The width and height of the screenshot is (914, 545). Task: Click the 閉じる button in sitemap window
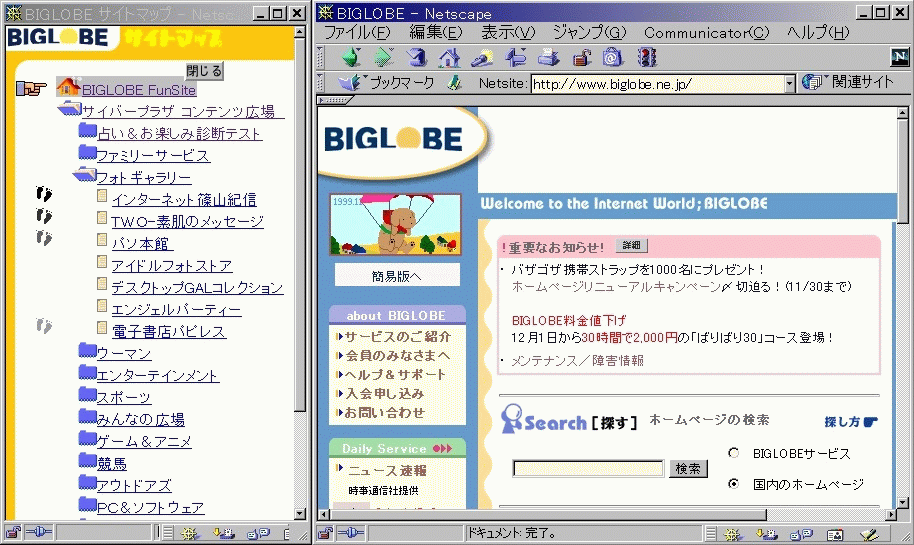(x=205, y=71)
